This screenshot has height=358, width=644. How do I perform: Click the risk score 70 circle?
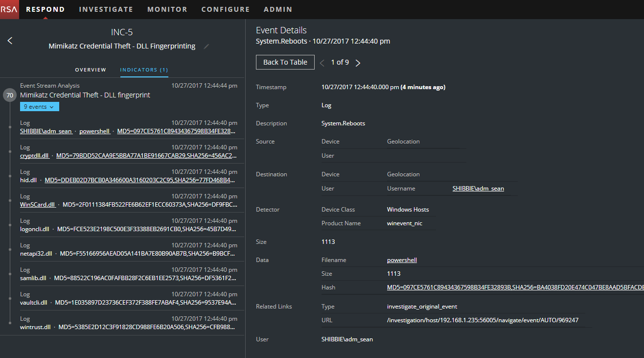click(10, 95)
